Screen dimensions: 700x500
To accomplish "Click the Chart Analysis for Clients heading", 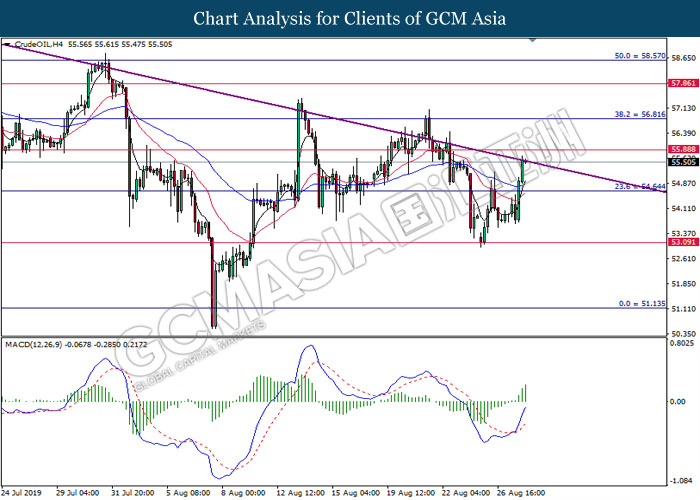I will (x=350, y=19).
